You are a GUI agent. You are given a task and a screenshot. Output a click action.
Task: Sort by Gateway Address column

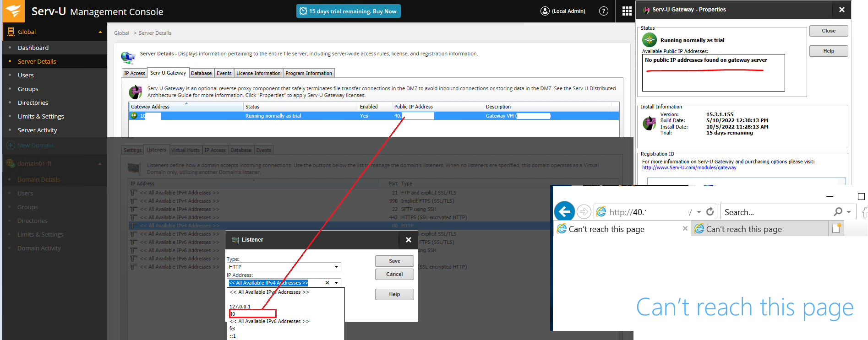pos(186,107)
